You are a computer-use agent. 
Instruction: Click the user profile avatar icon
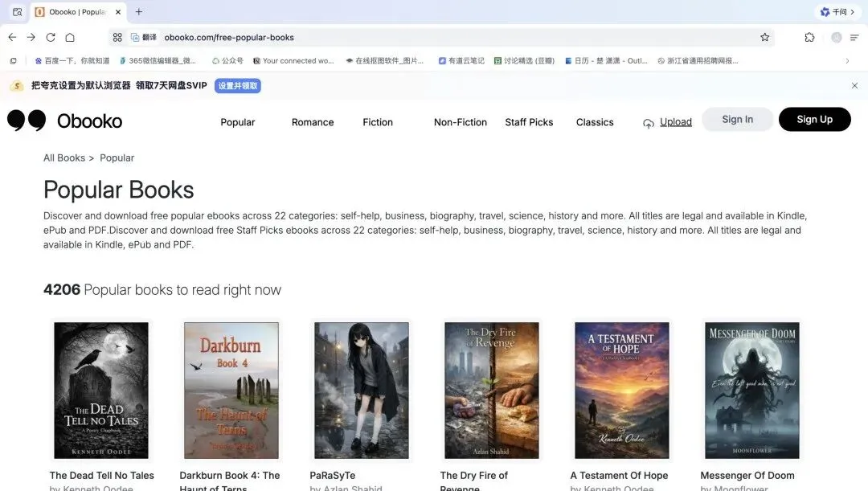click(x=837, y=37)
